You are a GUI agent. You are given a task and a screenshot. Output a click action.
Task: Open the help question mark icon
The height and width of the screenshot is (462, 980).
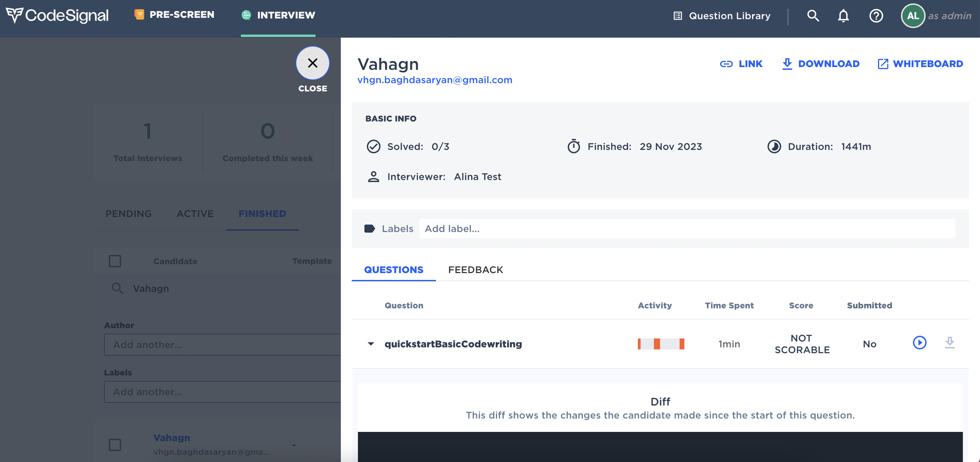coord(876,16)
